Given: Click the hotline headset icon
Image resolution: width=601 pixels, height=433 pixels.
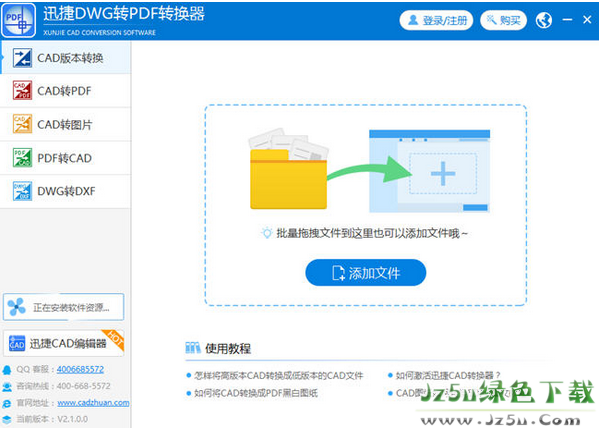Looking at the screenshot, I should point(7,387).
